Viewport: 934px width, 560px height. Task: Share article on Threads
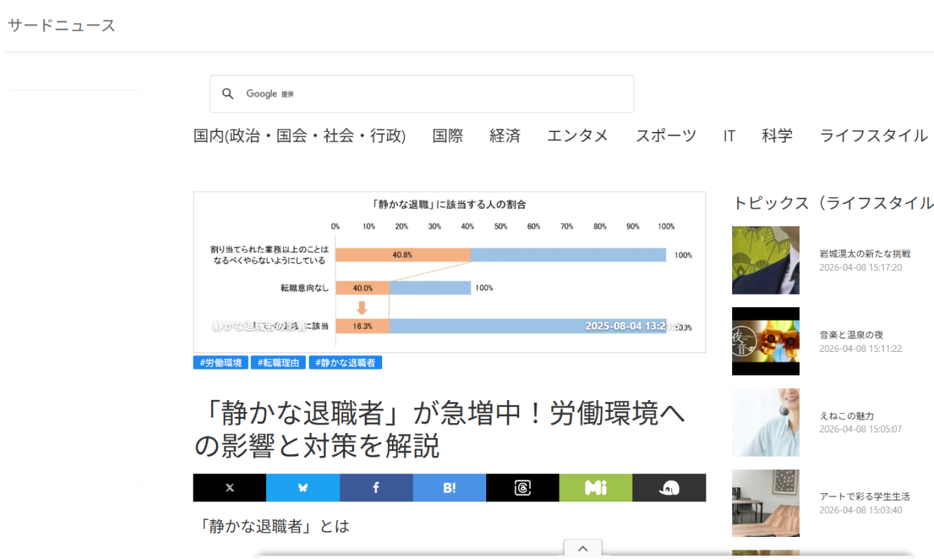(x=523, y=488)
